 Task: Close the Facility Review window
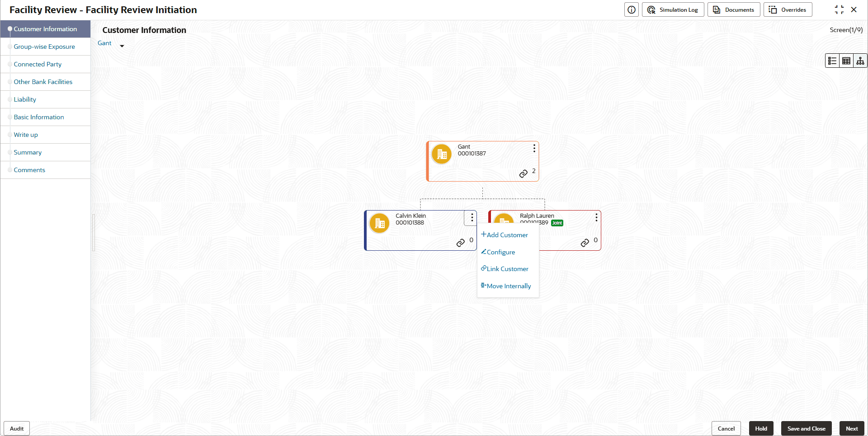click(854, 10)
